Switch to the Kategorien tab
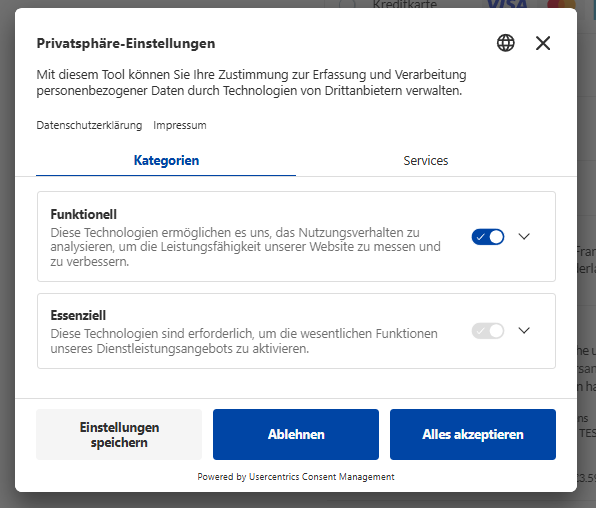 (x=166, y=160)
